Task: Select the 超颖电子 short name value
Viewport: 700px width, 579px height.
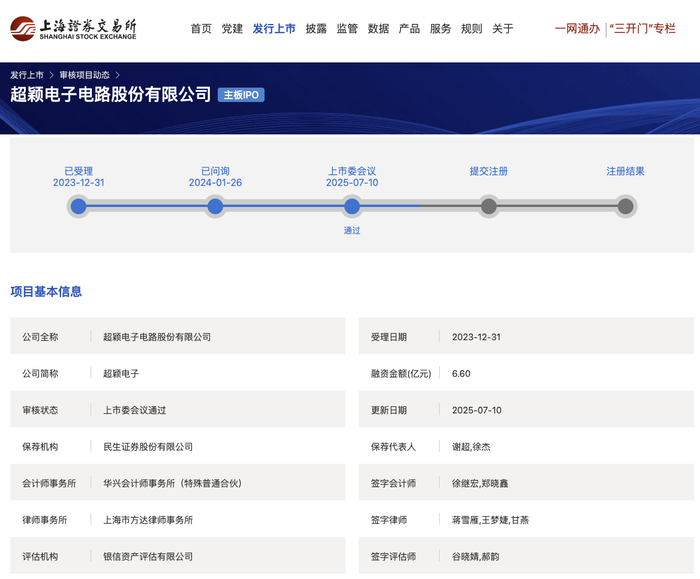Action: 121,374
